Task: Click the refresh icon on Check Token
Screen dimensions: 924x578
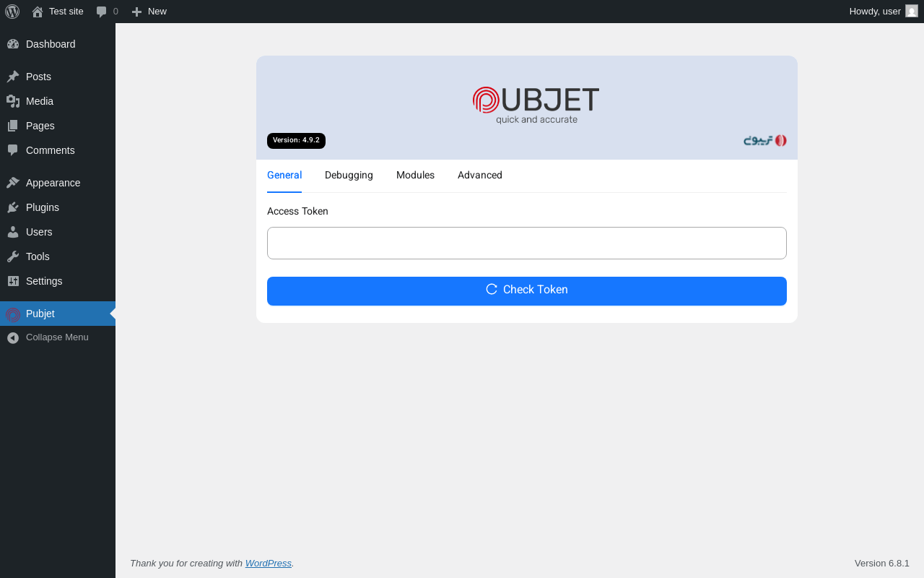Action: (x=492, y=289)
